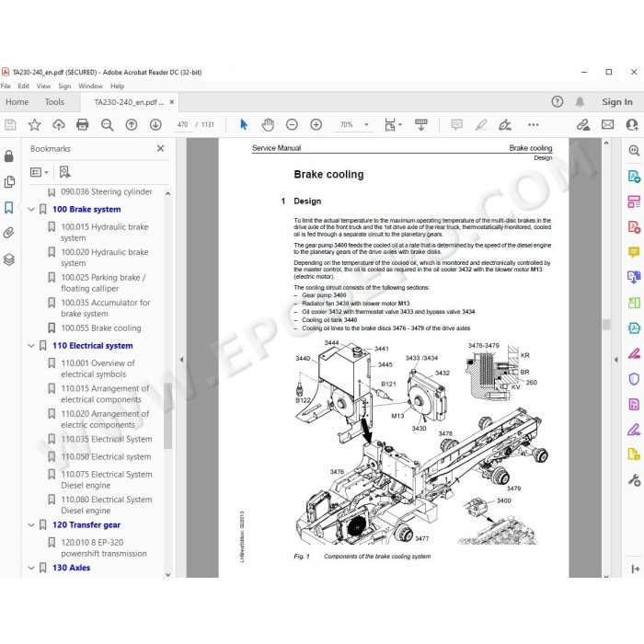This screenshot has height=644, width=644.
Task: Activate the selection arrow tool
Action: point(244,124)
